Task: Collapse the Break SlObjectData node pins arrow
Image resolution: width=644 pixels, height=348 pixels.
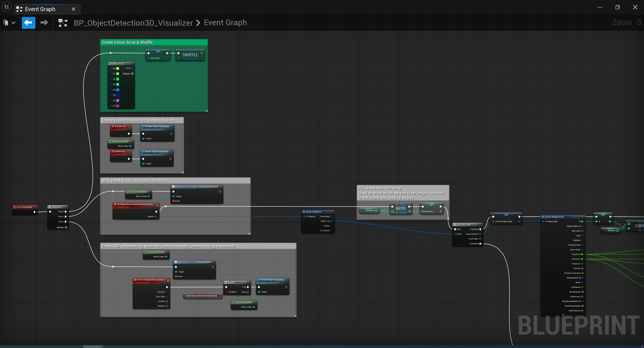Action: (563, 315)
